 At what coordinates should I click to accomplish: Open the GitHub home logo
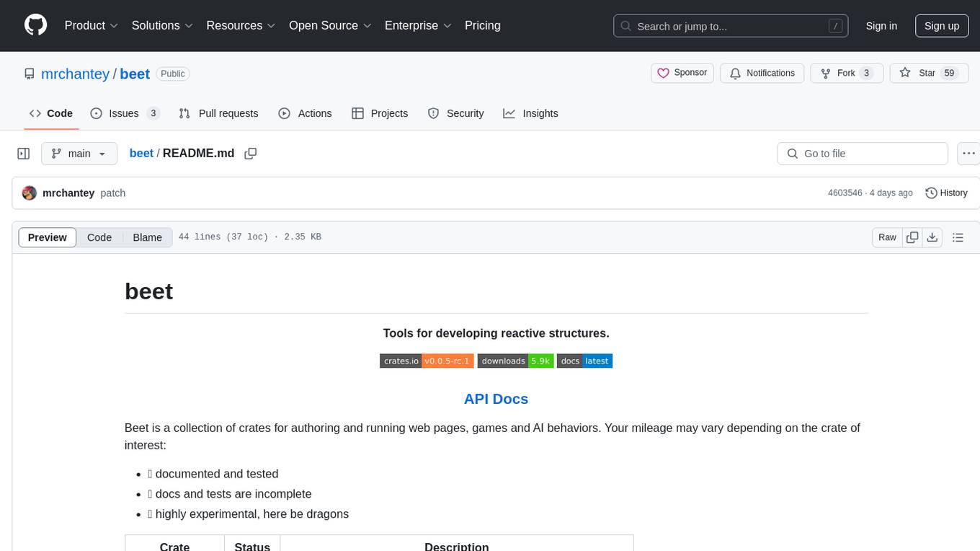coord(35,25)
